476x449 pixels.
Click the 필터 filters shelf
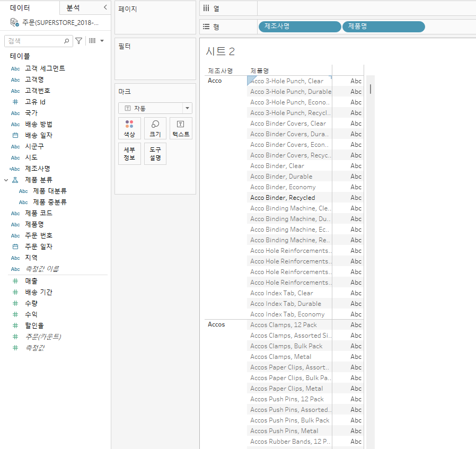click(x=155, y=59)
